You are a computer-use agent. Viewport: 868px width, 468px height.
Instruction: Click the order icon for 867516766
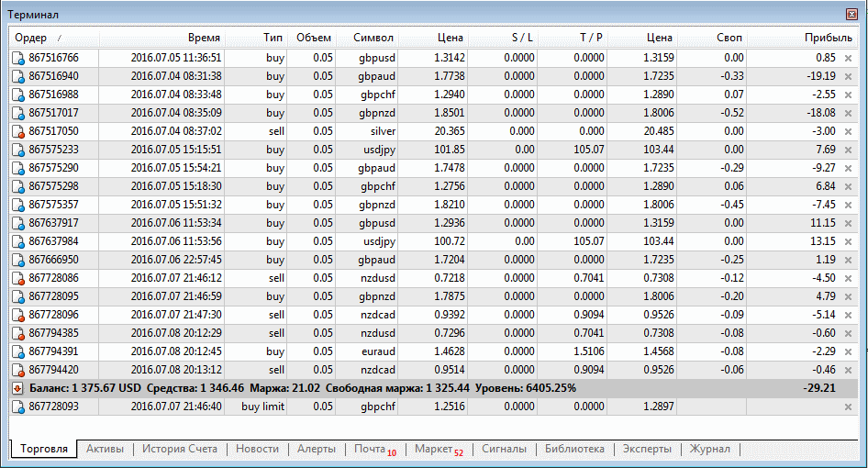coord(18,58)
